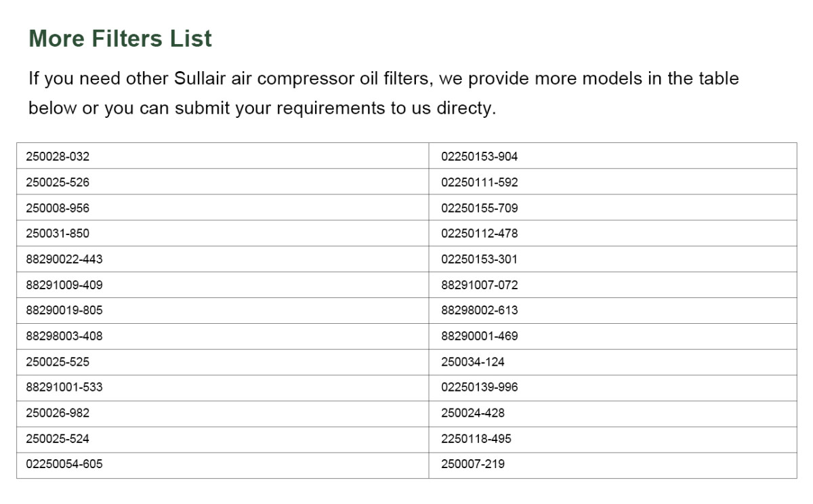Click on 250034-124 entry
This screenshot has height=504, width=813.
click(x=473, y=362)
